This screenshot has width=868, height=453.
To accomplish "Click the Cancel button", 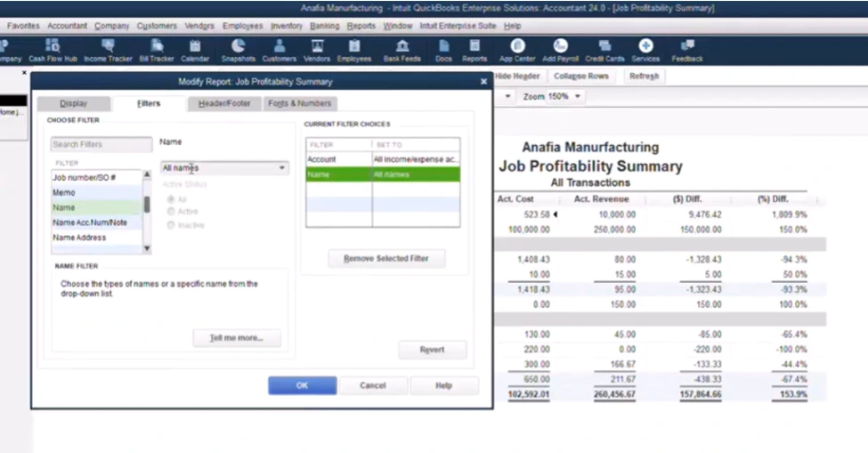I will (372, 385).
